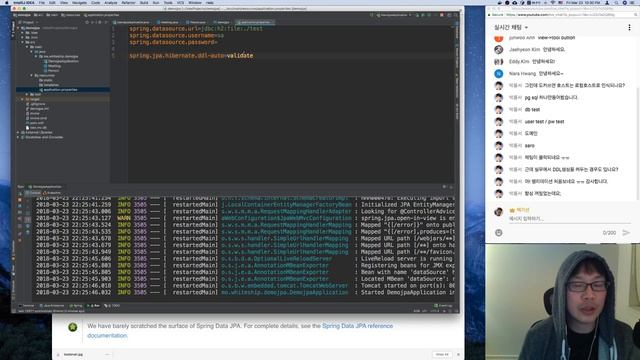This screenshot has width=640, height=360.
Task: Open the Apple menu
Action: tap(6, 2)
